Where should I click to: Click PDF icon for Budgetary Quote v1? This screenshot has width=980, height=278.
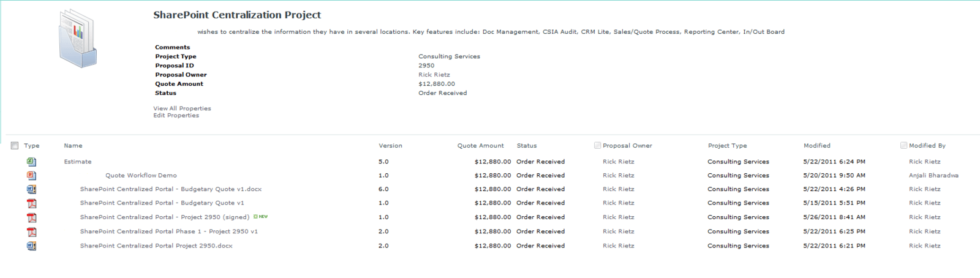tap(31, 203)
